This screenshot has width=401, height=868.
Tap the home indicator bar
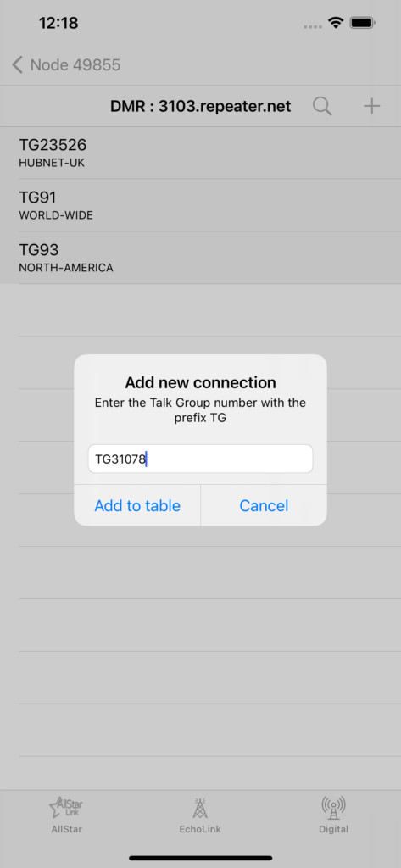pyautogui.click(x=200, y=858)
